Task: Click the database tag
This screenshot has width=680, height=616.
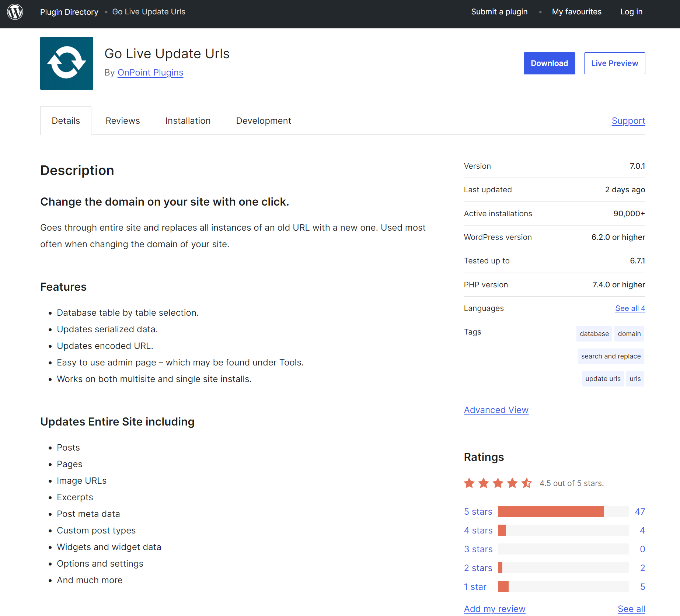Action: [x=594, y=334]
